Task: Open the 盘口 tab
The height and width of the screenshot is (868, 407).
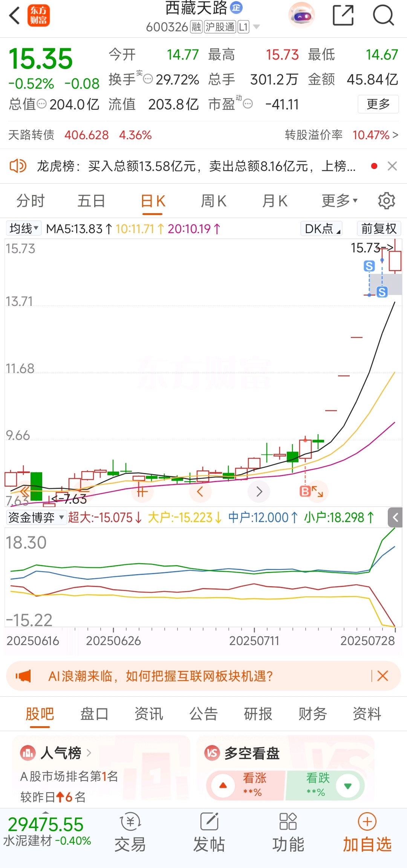Action: coord(94,714)
